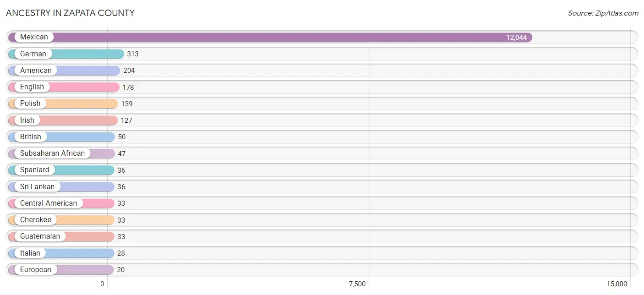Select the Italian ancestry label
The image size is (644, 295).
30,253
